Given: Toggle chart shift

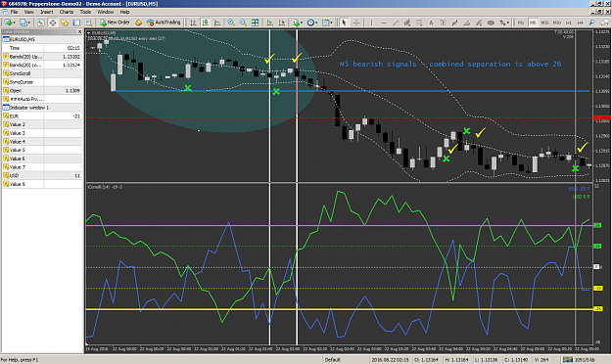Looking at the screenshot, I should (x=282, y=23).
